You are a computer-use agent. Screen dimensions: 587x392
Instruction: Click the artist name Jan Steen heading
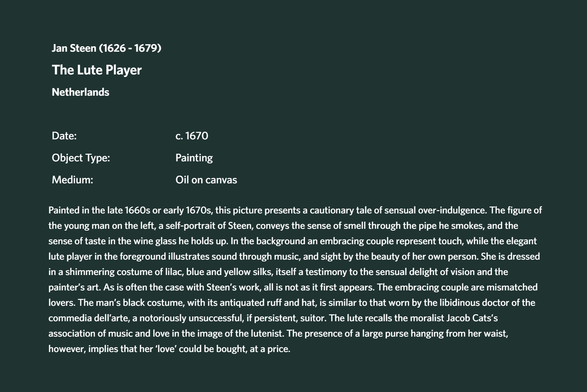tap(106, 48)
